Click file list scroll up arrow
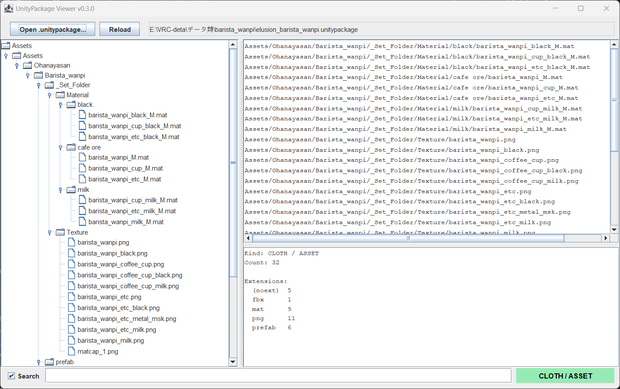Image resolution: width=620 pixels, height=389 pixels. click(614, 44)
